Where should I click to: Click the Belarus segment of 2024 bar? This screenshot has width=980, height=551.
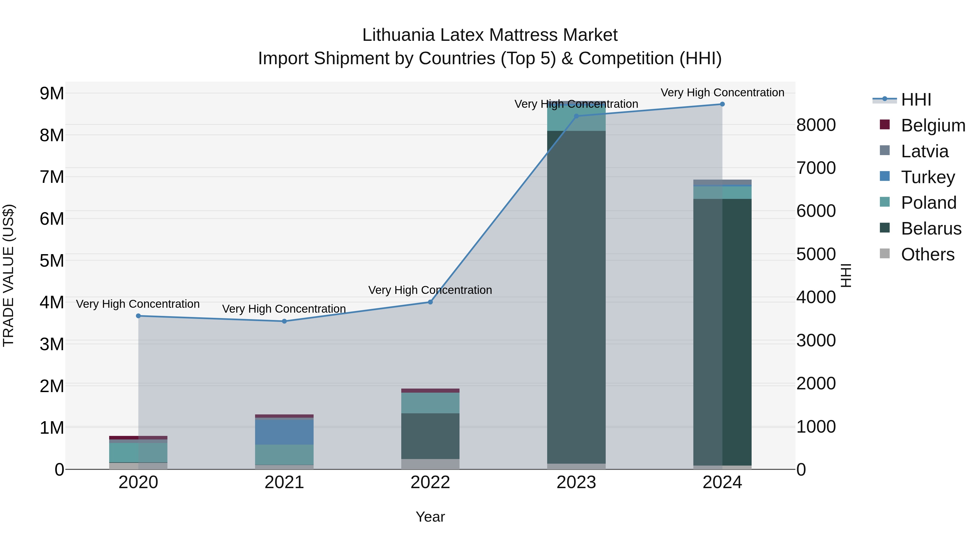coord(722,332)
